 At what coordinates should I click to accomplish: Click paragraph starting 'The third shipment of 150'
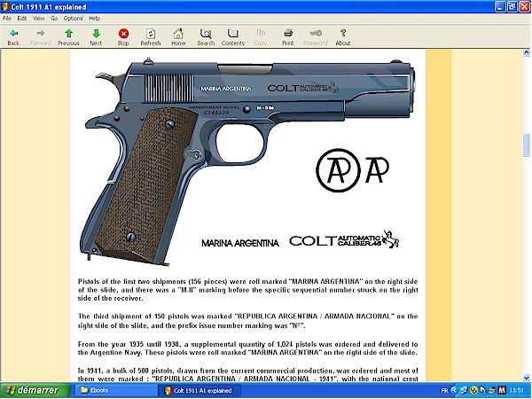(x=248, y=321)
